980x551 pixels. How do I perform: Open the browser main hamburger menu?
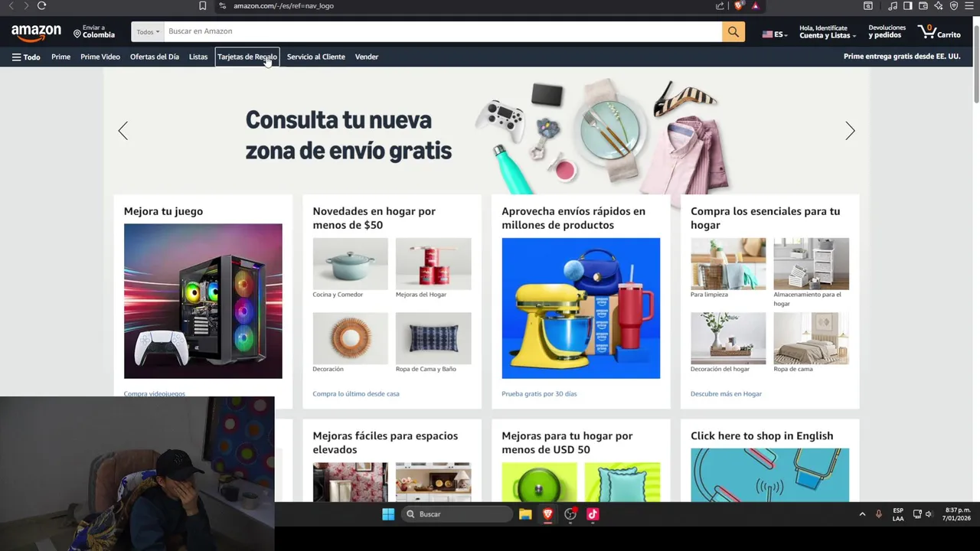[x=969, y=6]
